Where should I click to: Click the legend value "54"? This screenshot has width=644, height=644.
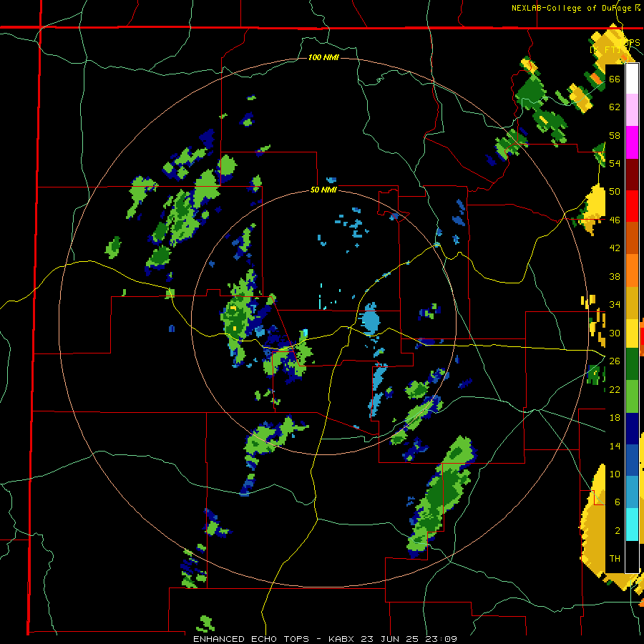615,163
